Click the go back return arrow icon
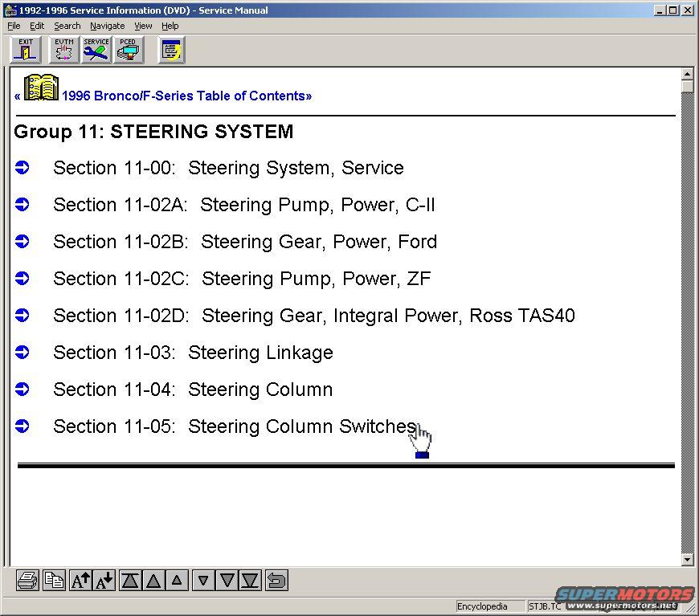This screenshot has height=616, width=699. 276,580
